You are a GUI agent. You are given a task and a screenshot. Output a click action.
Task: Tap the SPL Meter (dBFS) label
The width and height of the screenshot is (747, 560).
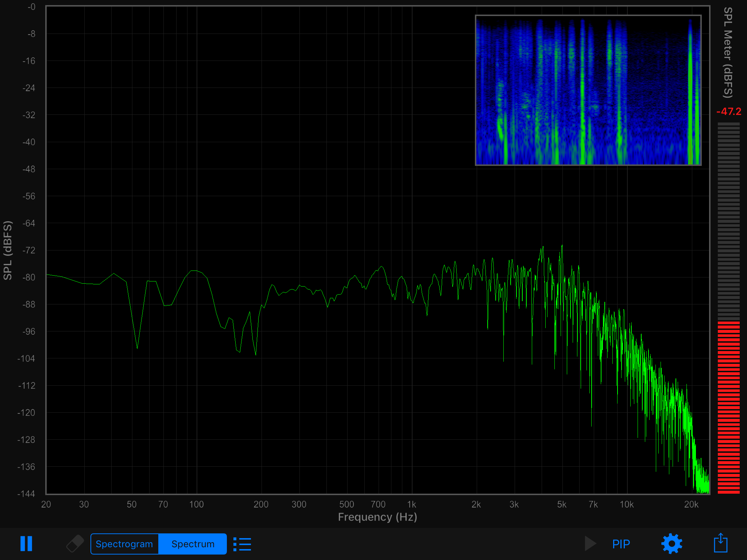[728, 53]
